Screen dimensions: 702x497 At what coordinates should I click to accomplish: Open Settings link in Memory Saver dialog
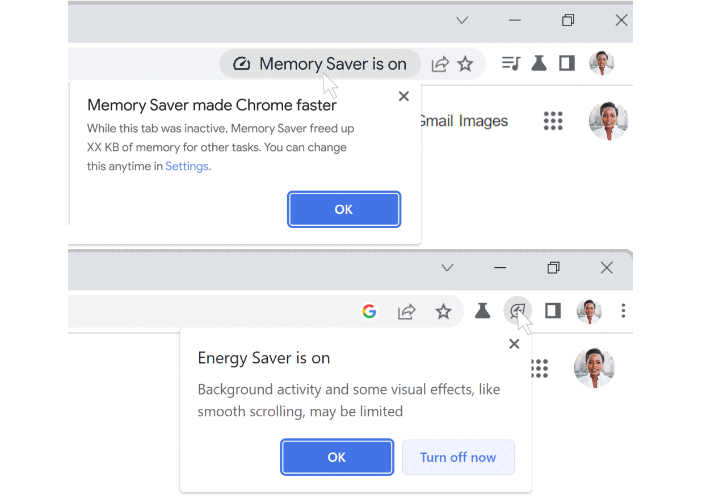[x=187, y=166]
